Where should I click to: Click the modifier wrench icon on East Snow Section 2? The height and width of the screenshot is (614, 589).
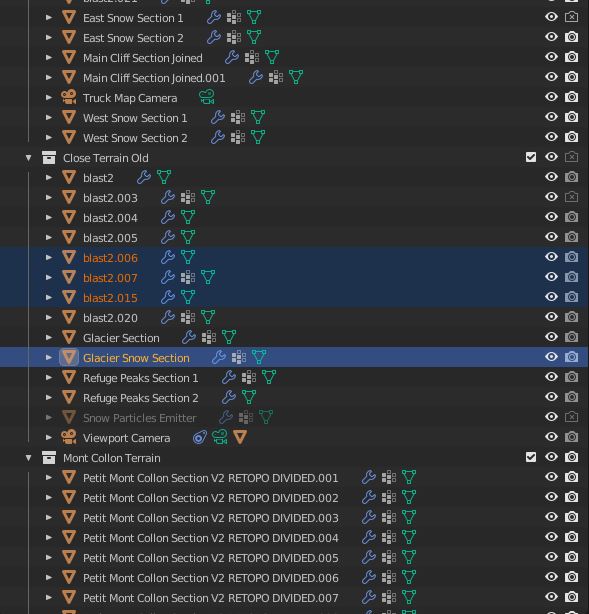(x=214, y=38)
